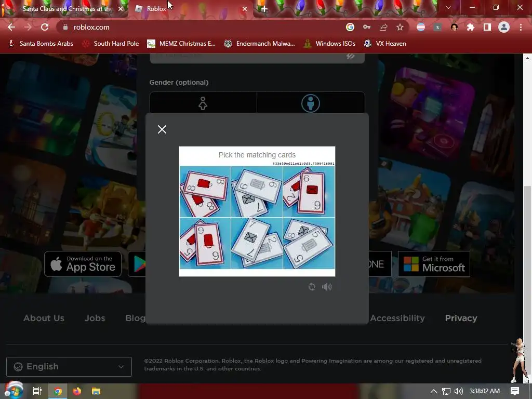Viewport: 532px width, 399px height.
Task: Open the saved passwords key icon
Action: (x=367, y=27)
